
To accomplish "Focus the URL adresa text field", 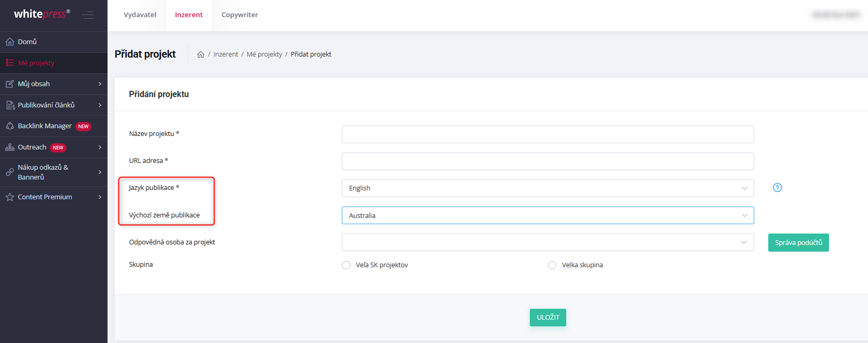I will point(547,161).
